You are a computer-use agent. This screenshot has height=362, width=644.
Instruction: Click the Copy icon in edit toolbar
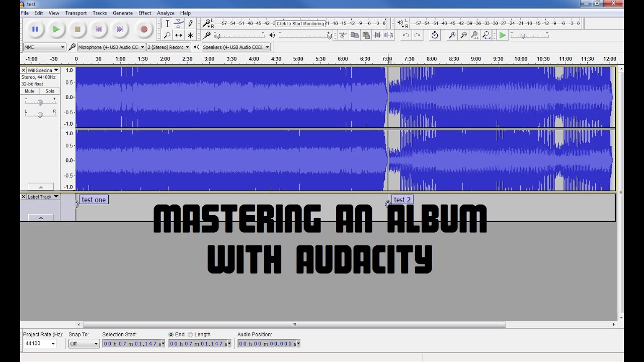pos(355,35)
